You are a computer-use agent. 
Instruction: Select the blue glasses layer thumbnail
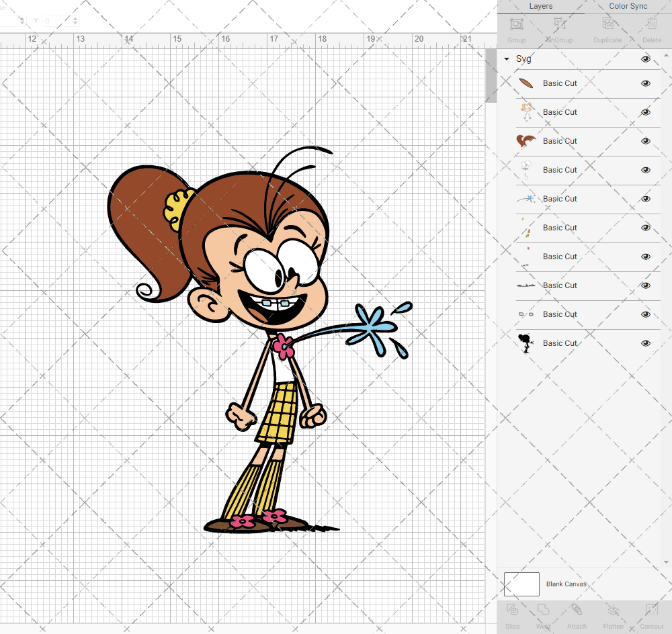526,314
